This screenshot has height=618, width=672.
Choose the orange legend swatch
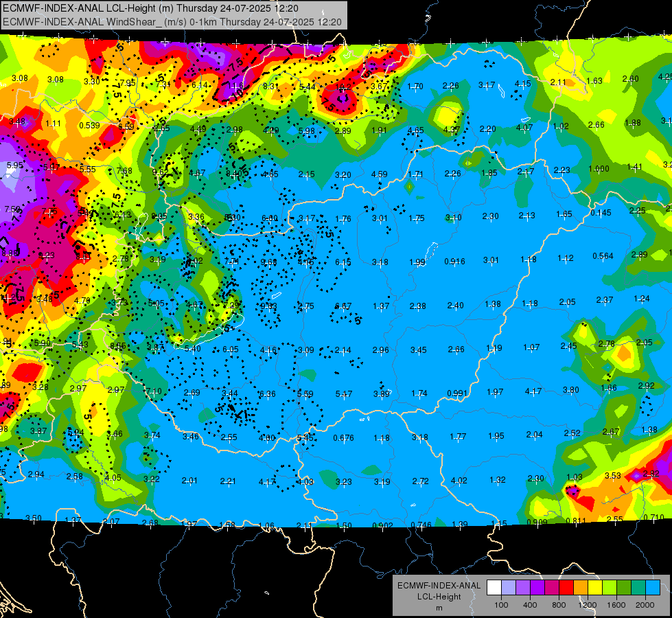pyautogui.click(x=581, y=588)
